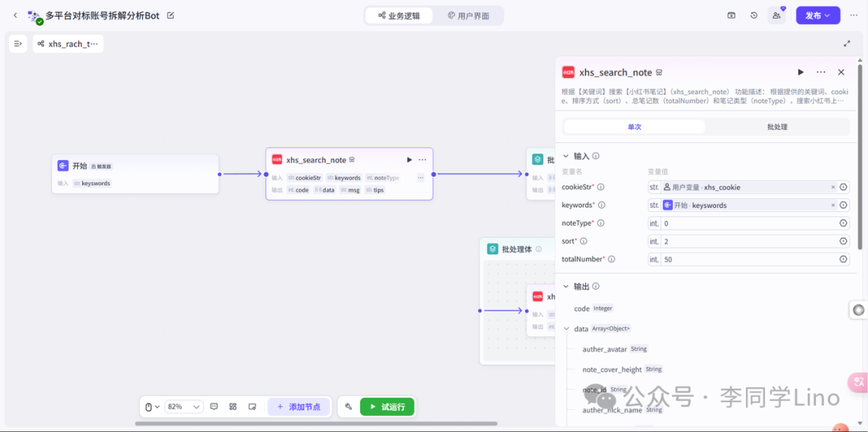Image resolution: width=868 pixels, height=432 pixels.
Task: Click the info icon beside 输入 header
Action: click(596, 156)
